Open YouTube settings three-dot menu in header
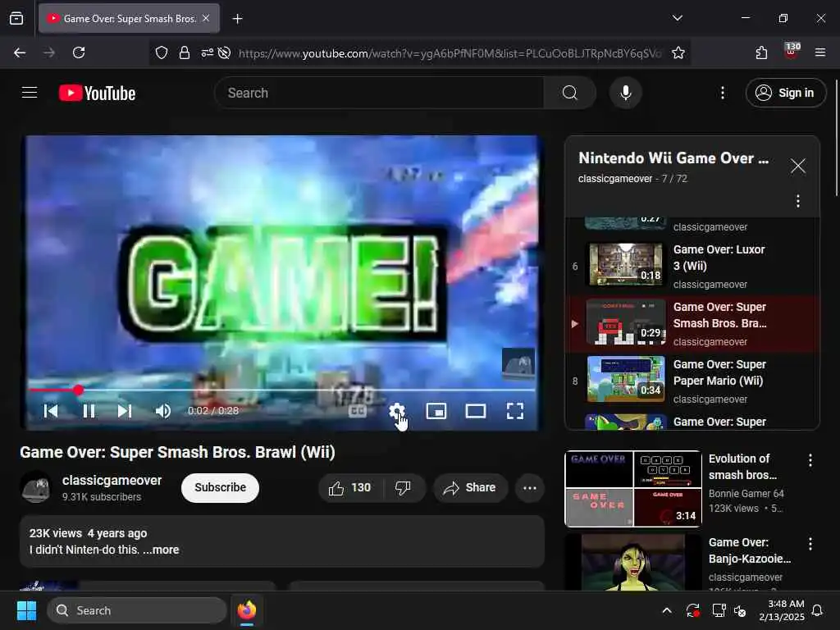840x630 pixels. (723, 93)
